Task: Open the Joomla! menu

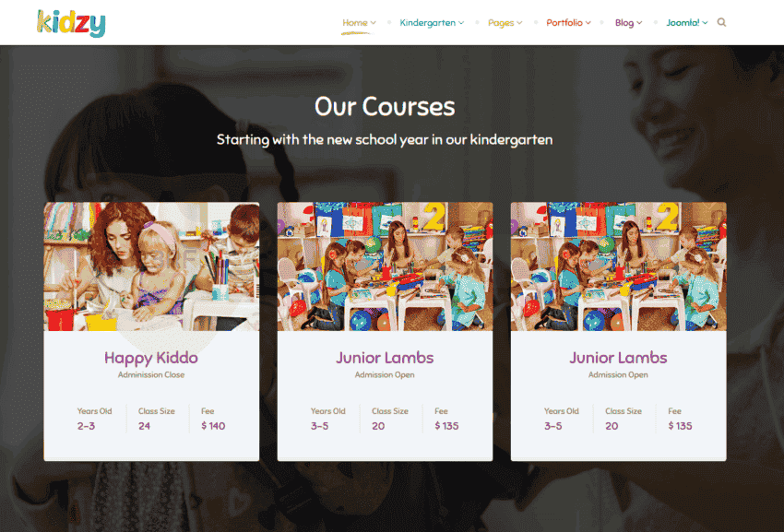Action: (686, 22)
